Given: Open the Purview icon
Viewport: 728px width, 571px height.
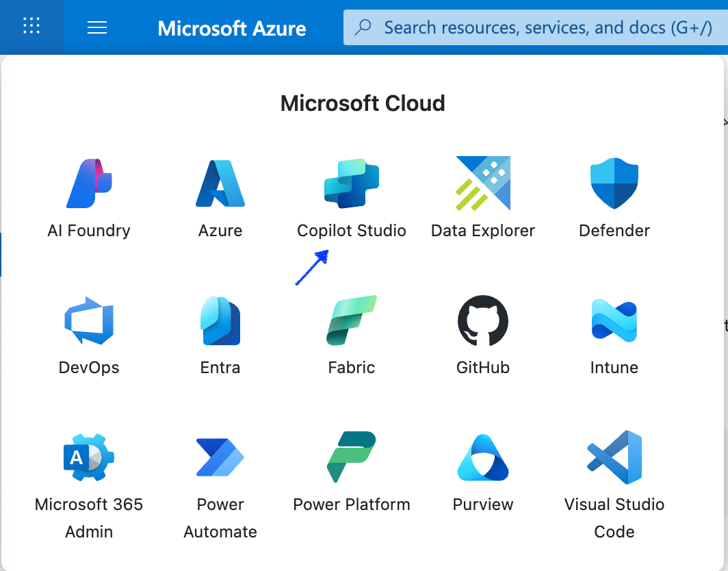Looking at the screenshot, I should tap(483, 457).
